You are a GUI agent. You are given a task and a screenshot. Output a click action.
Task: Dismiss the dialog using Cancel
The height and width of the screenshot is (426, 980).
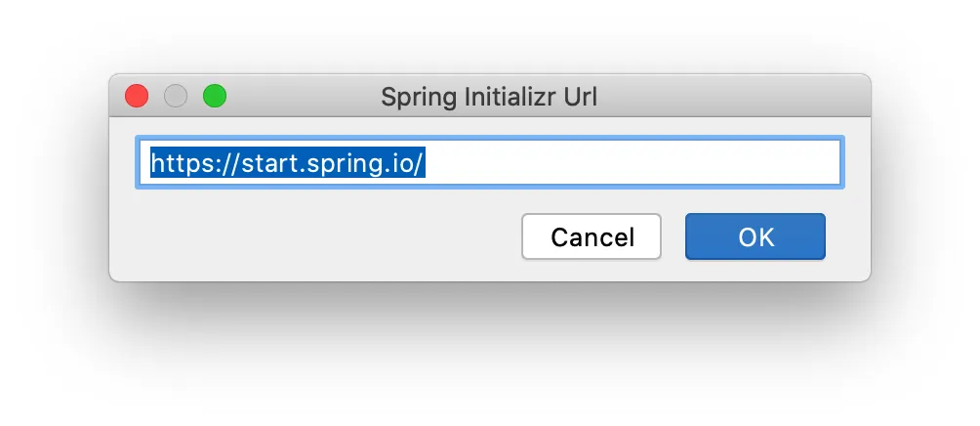[x=592, y=236]
